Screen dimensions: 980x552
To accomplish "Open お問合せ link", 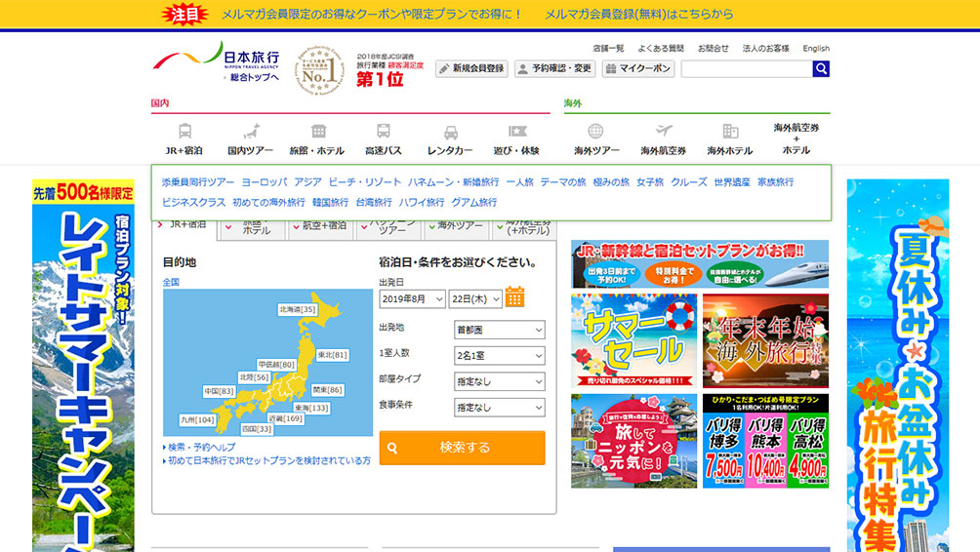I will [714, 48].
